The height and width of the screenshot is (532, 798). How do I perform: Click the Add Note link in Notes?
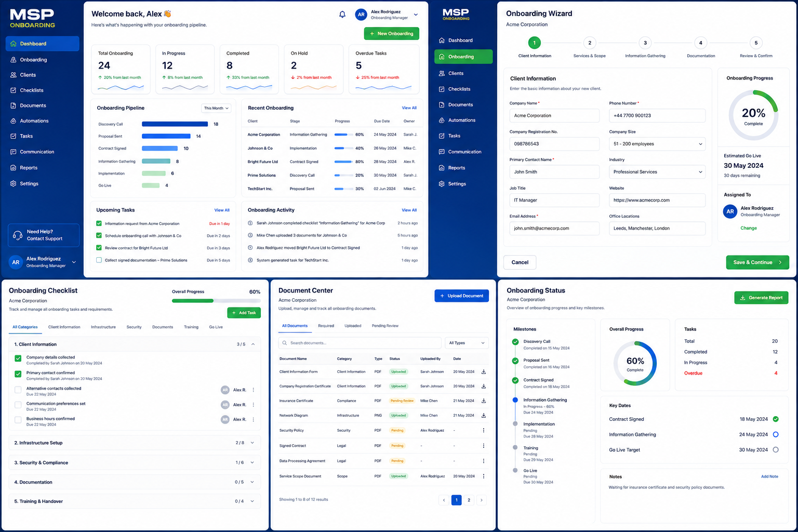(769, 476)
